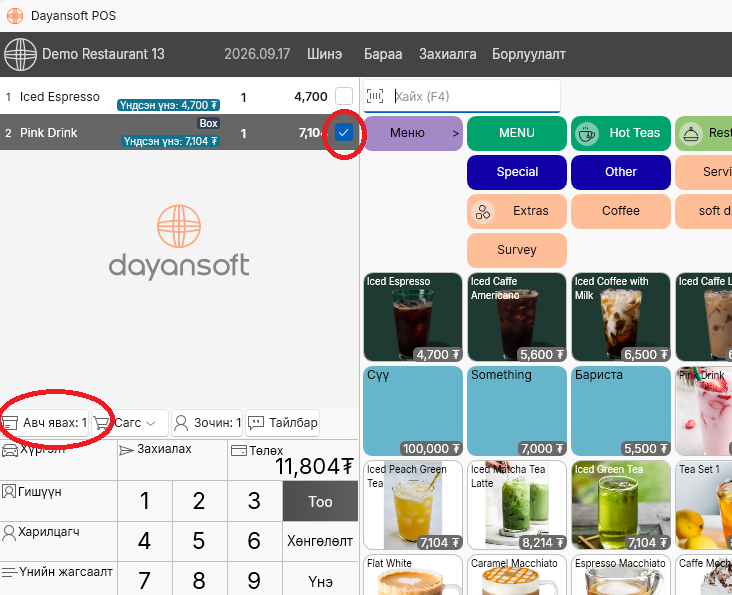Click the tea cup icon on Hot Teas
This screenshot has width=732, height=595.
586,133
